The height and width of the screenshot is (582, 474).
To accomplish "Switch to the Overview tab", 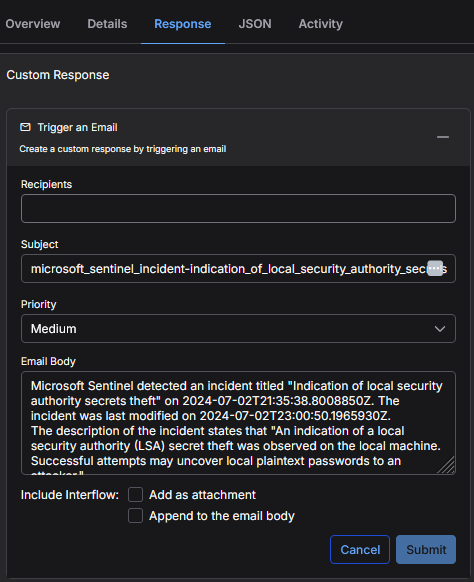I will (x=33, y=24).
